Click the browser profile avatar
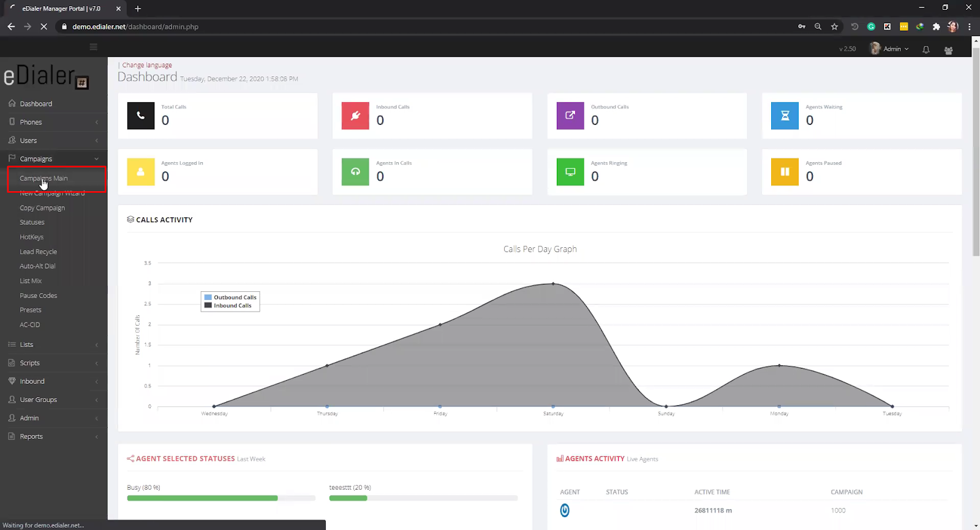The height and width of the screenshot is (530, 980). pyautogui.click(x=952, y=26)
